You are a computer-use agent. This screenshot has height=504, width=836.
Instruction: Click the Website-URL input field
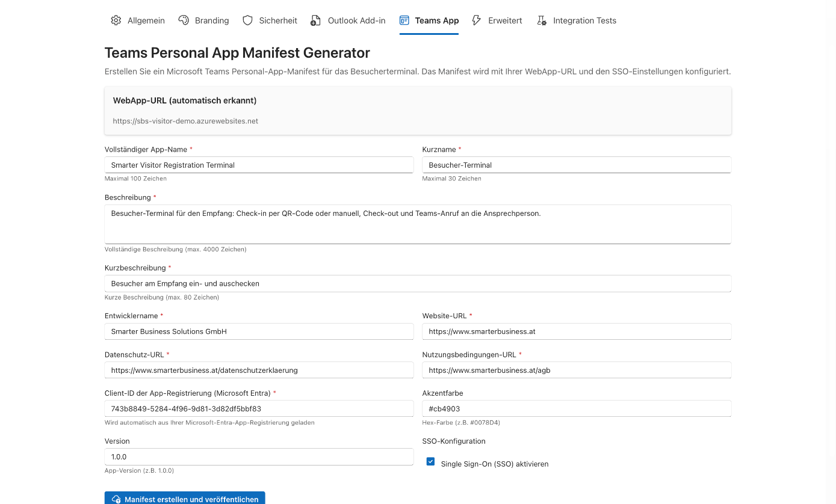[x=577, y=331]
